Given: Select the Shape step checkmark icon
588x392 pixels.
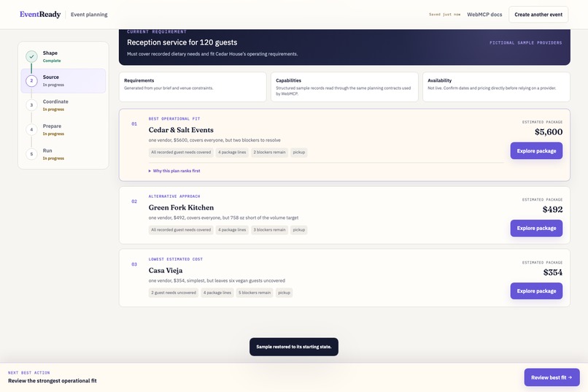Looking at the screenshot, I should [x=31, y=56].
